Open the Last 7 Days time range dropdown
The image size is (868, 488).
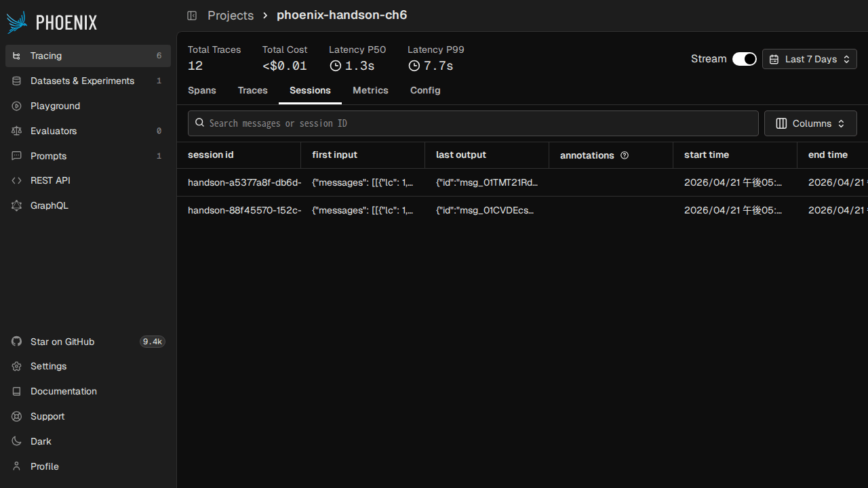[x=810, y=60]
